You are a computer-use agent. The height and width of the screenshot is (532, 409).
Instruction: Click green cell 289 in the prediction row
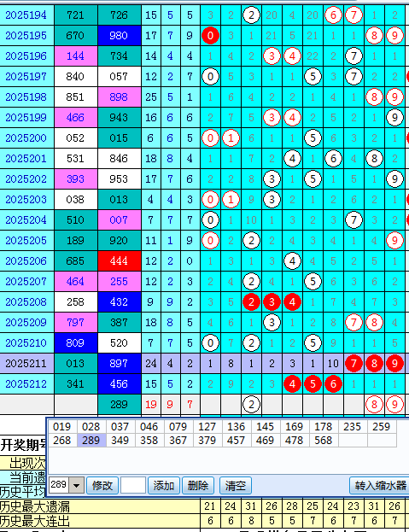pyautogui.click(x=119, y=404)
